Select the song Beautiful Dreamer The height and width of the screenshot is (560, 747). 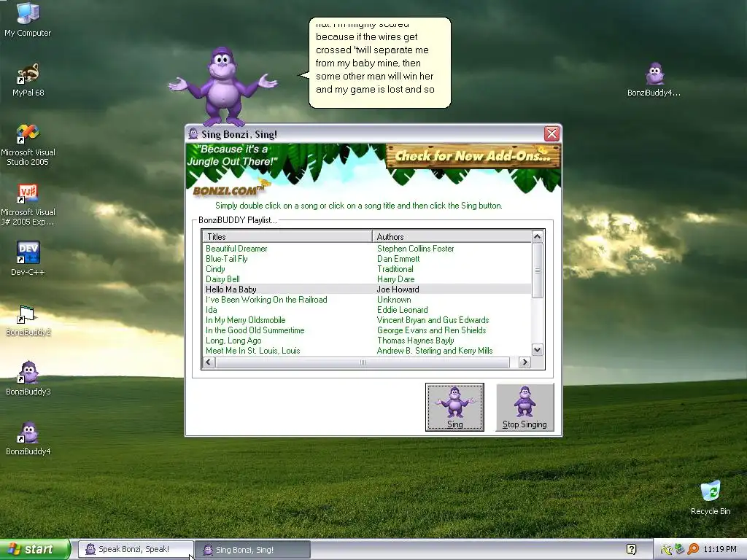tap(236, 248)
